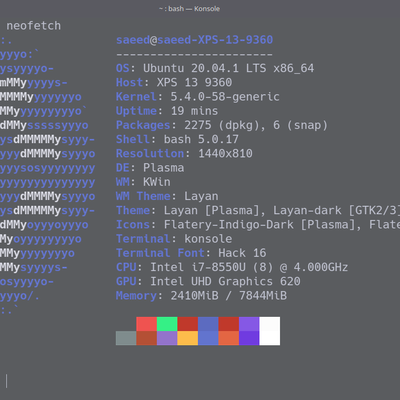Click the Host line reading XPS 13 9360
This screenshot has width=400, height=400.
[x=174, y=82]
